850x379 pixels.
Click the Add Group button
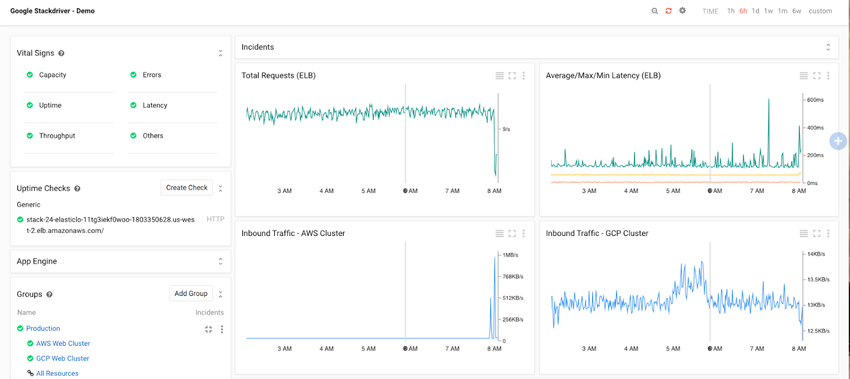[191, 293]
